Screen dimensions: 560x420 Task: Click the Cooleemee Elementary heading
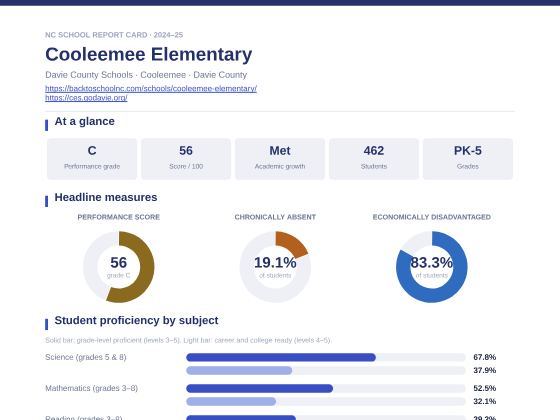(149, 55)
